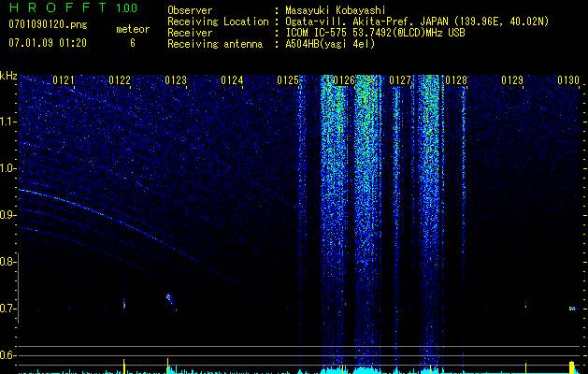
Task: Click the yellow level spike below 0123
Action: tap(167, 366)
